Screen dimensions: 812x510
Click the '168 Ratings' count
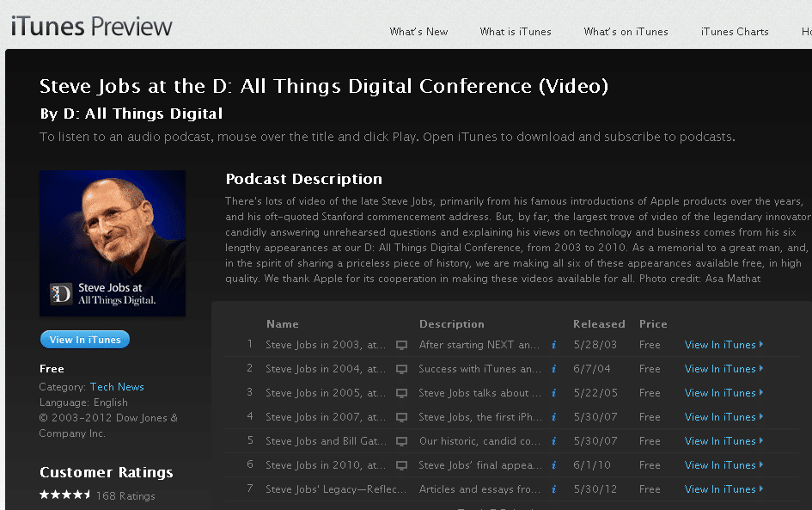click(125, 496)
